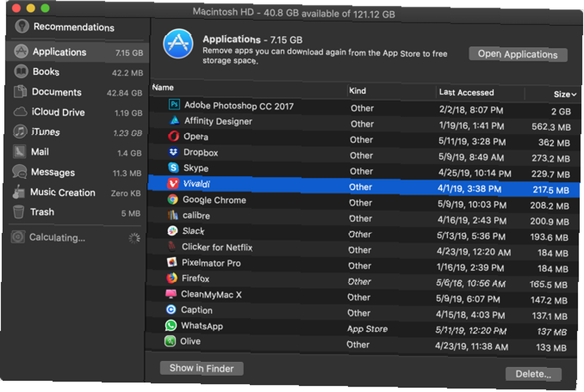Image resolution: width=584 pixels, height=392 pixels.
Task: Select the Books category label
Action: pyautogui.click(x=46, y=71)
